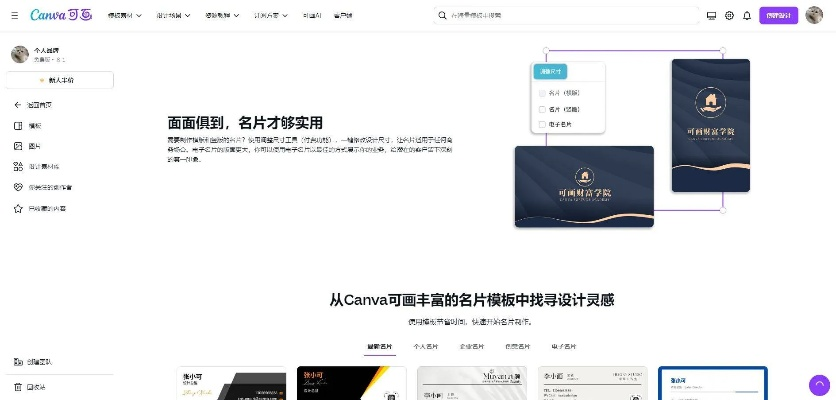
Task: Open the settings gear icon
Action: [x=729, y=16]
